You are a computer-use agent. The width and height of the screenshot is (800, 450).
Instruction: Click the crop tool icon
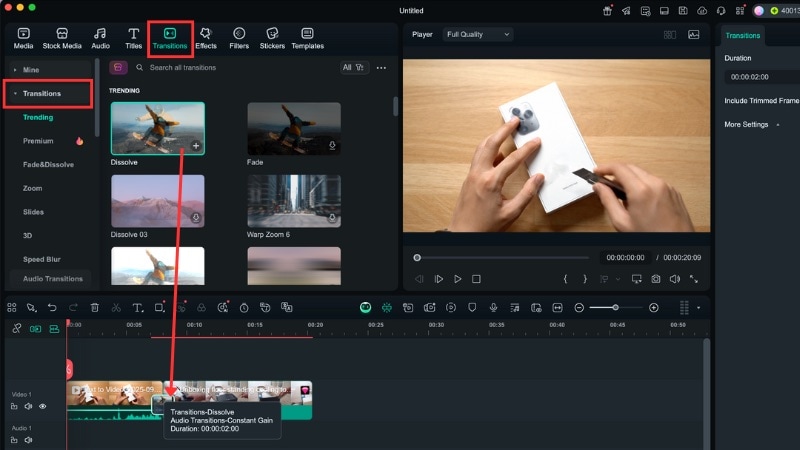(159, 308)
